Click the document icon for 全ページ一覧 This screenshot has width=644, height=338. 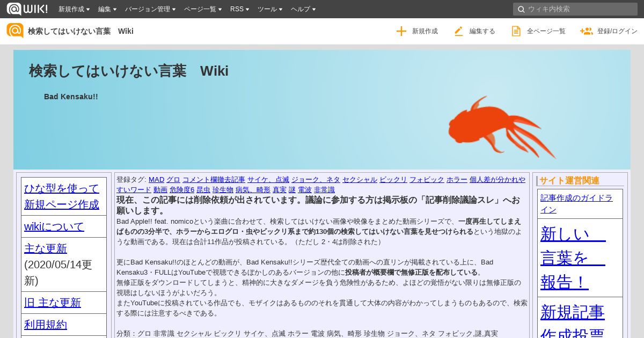click(516, 31)
